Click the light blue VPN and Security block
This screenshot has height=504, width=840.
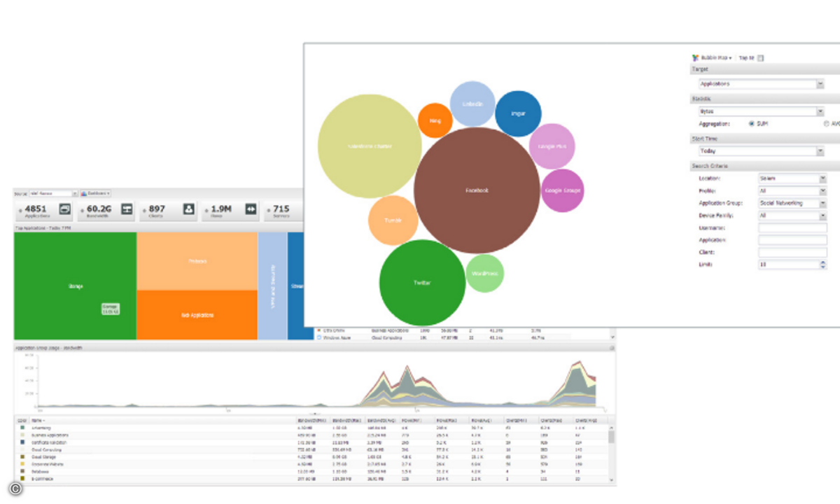pos(273,286)
